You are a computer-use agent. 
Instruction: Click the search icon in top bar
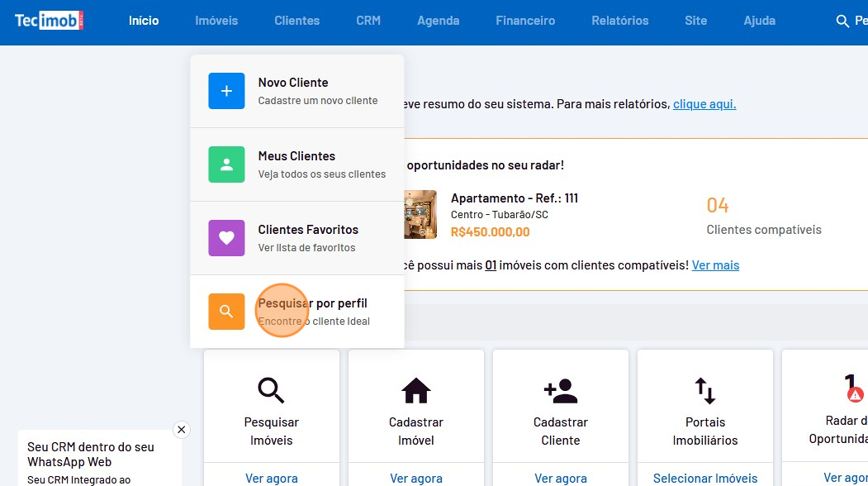point(842,21)
